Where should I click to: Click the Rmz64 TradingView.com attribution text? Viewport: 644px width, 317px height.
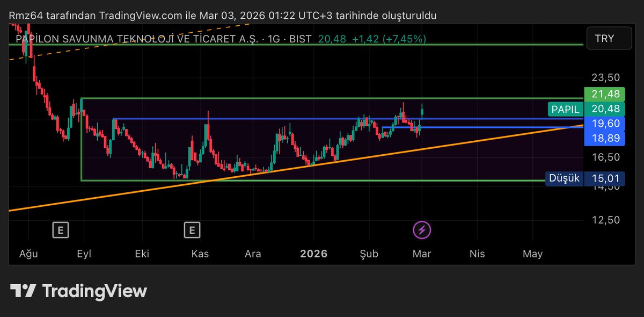pos(223,16)
